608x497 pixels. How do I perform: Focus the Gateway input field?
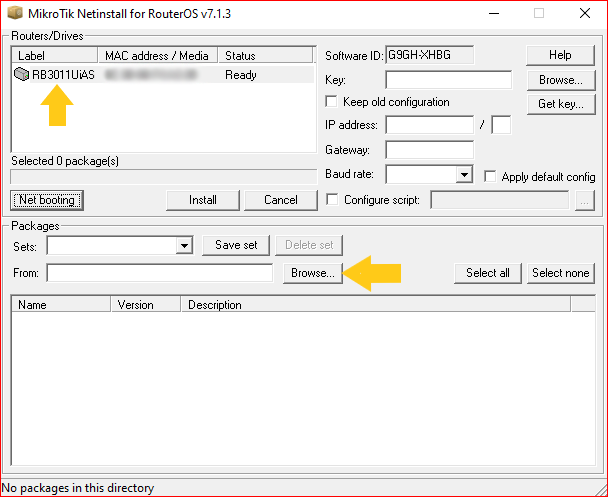click(x=430, y=150)
